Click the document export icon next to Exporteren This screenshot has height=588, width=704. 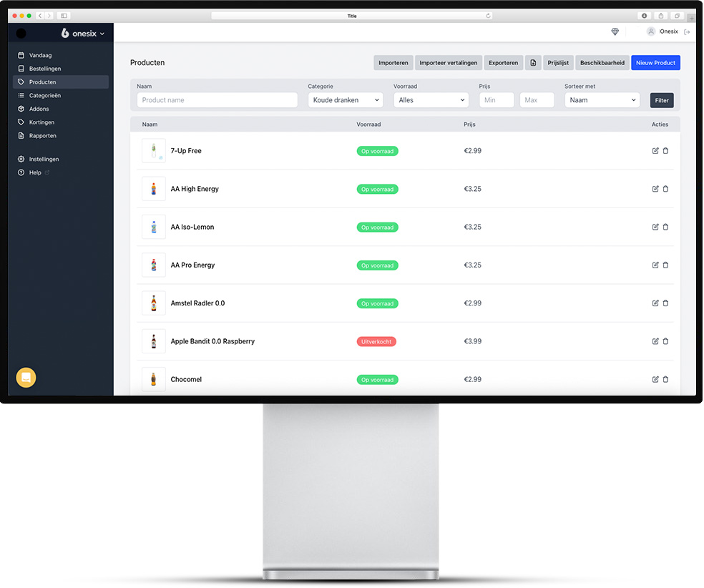[x=532, y=62]
